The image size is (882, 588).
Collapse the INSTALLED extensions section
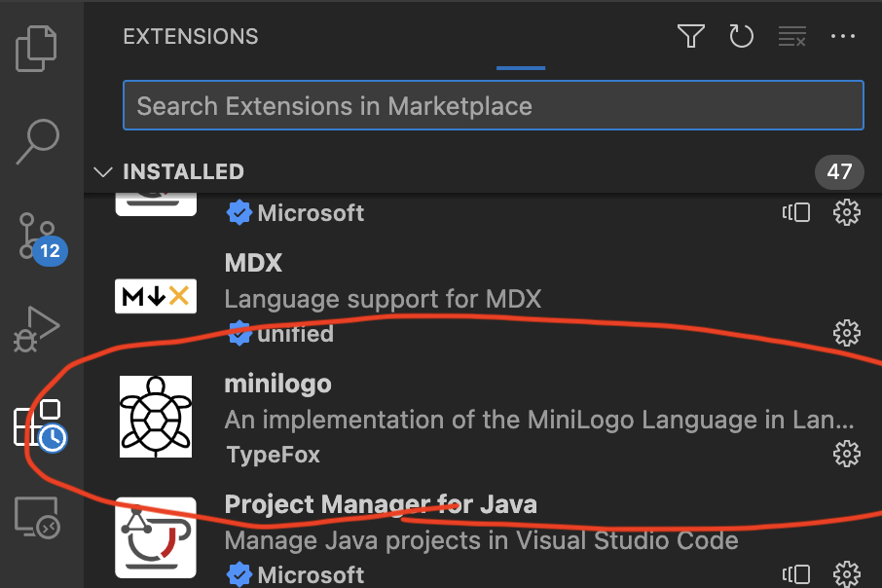click(102, 172)
